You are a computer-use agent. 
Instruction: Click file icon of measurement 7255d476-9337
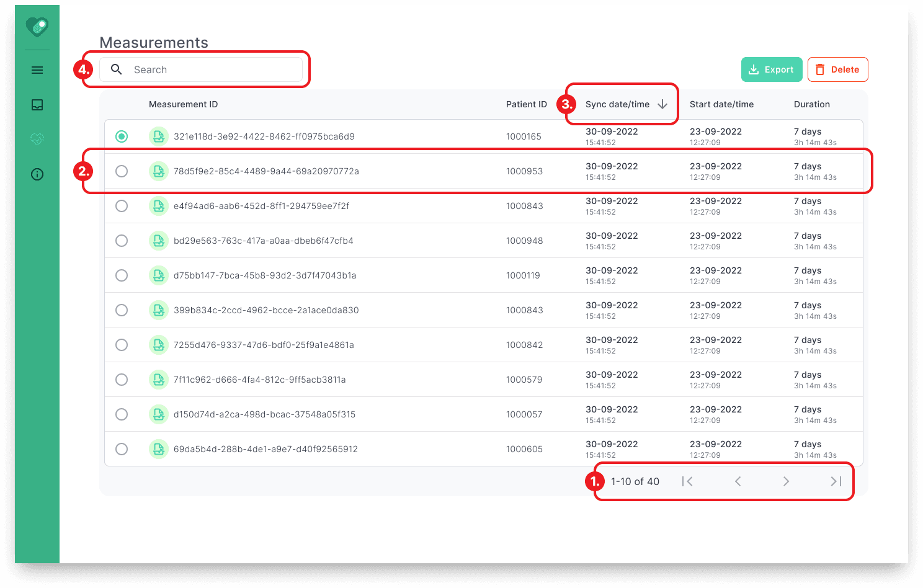pyautogui.click(x=159, y=345)
